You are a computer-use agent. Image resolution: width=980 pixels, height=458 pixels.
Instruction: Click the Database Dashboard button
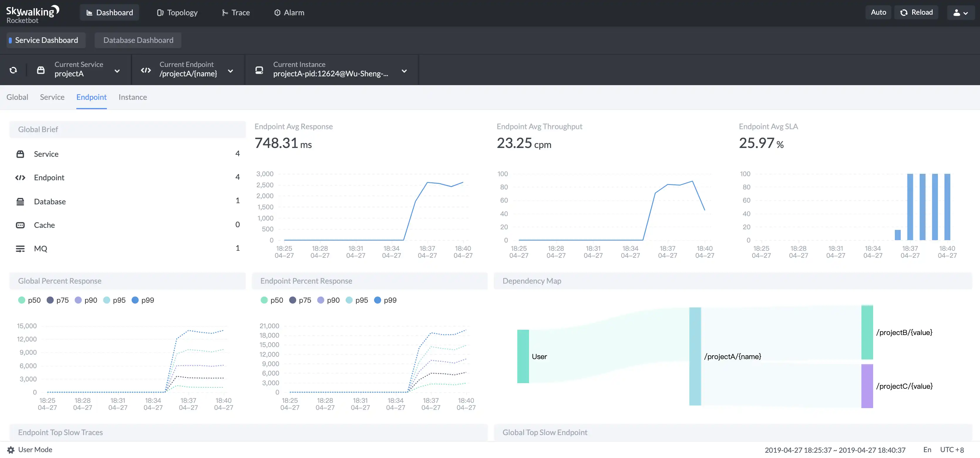click(x=138, y=39)
